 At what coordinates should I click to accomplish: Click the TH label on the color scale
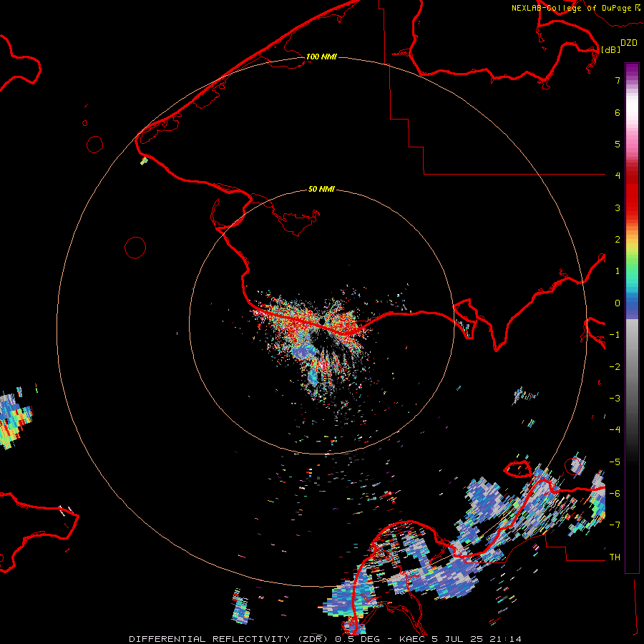[x=615, y=557]
